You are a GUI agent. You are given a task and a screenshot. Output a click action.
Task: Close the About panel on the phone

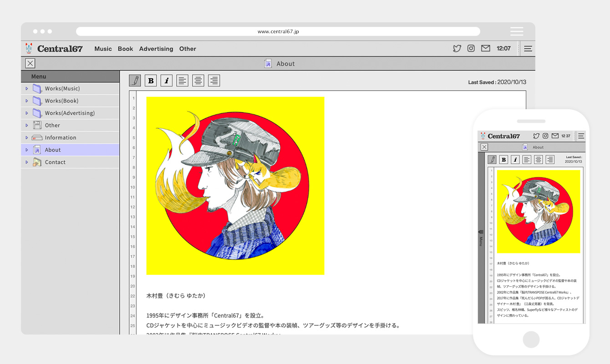pos(484,147)
